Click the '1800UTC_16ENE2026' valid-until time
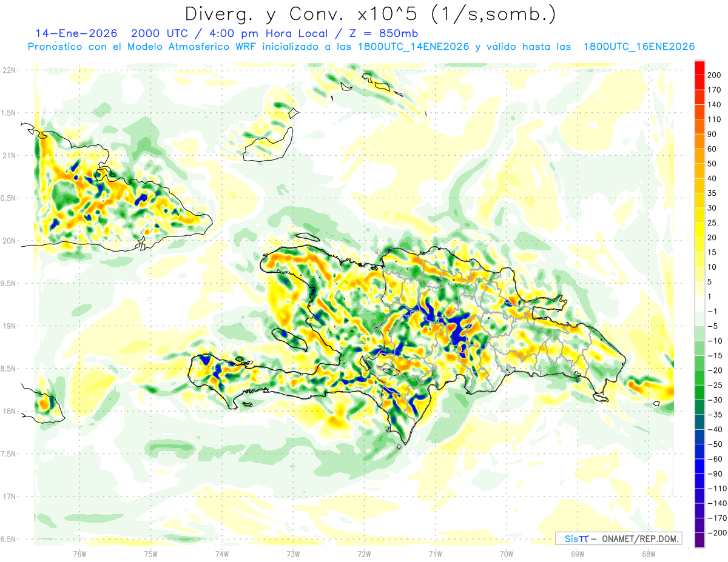The height and width of the screenshot is (562, 728). 639,47
